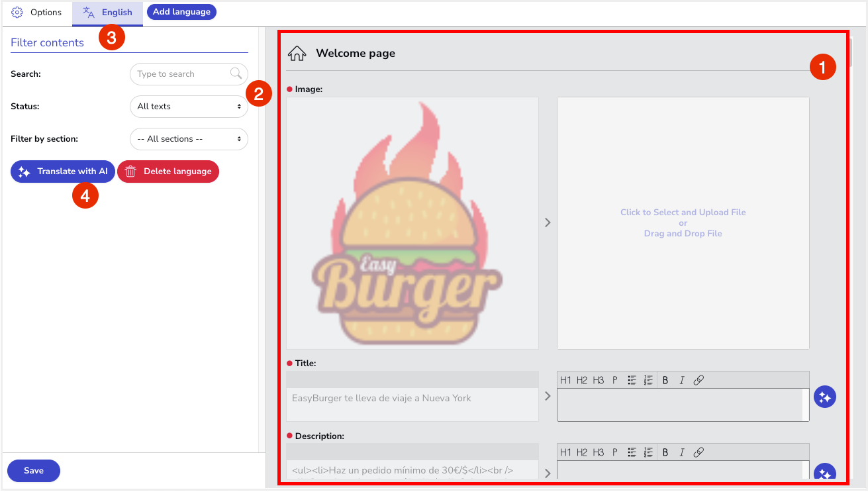868x492 pixels.
Task: Apply H3 heading in Description editor
Action: pos(599,452)
